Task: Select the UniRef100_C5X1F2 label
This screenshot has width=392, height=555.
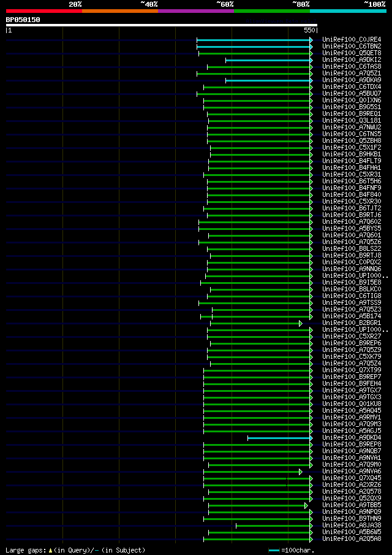Action: click(352, 147)
